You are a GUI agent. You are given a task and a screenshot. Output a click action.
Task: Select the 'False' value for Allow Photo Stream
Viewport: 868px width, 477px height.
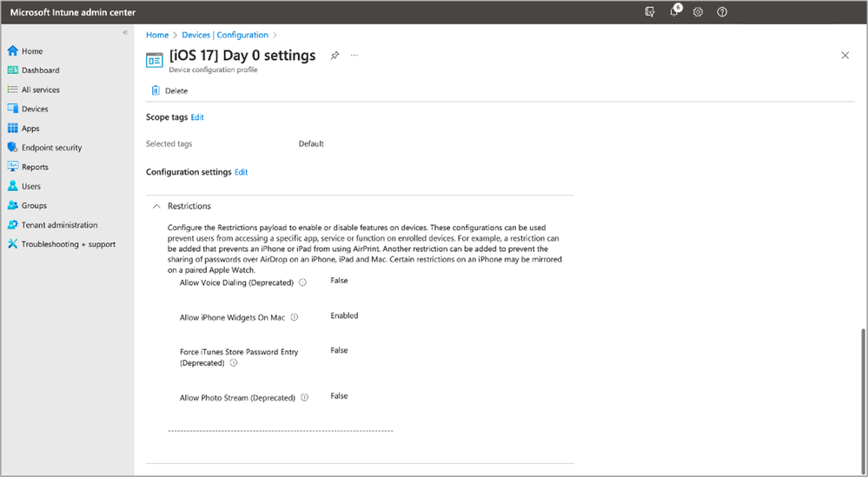(339, 395)
